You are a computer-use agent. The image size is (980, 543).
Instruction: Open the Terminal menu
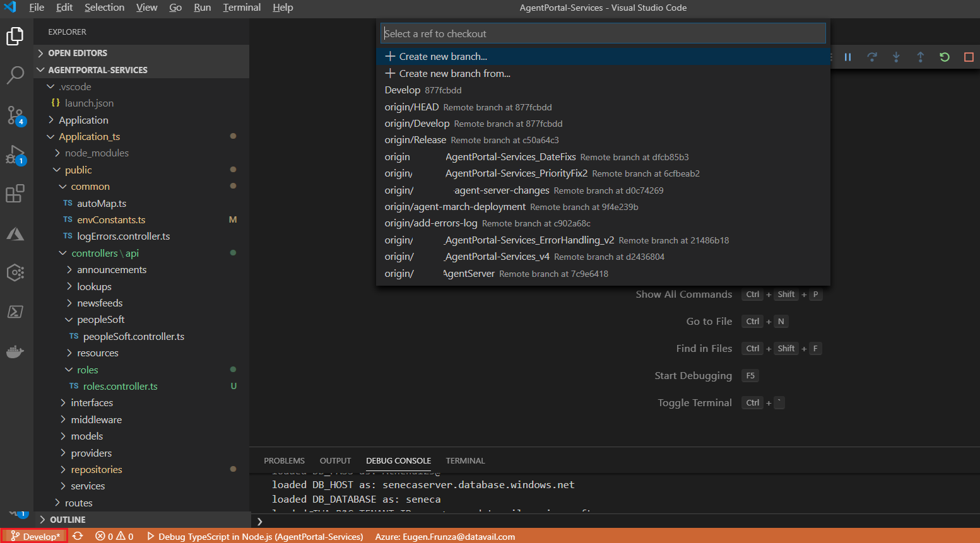click(242, 8)
